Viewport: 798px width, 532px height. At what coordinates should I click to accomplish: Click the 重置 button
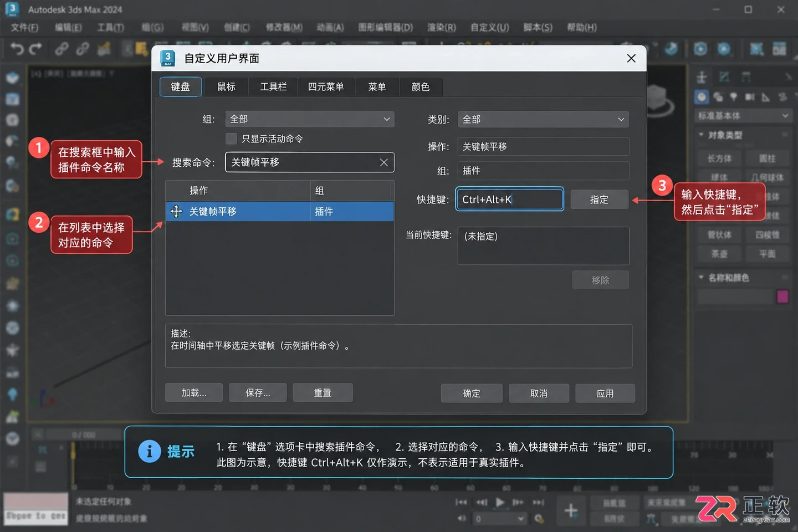[323, 393]
